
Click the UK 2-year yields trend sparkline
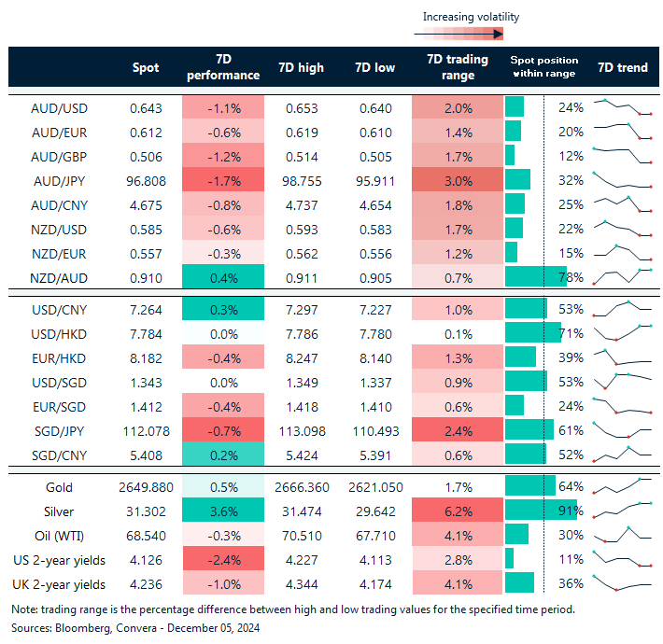[623, 583]
